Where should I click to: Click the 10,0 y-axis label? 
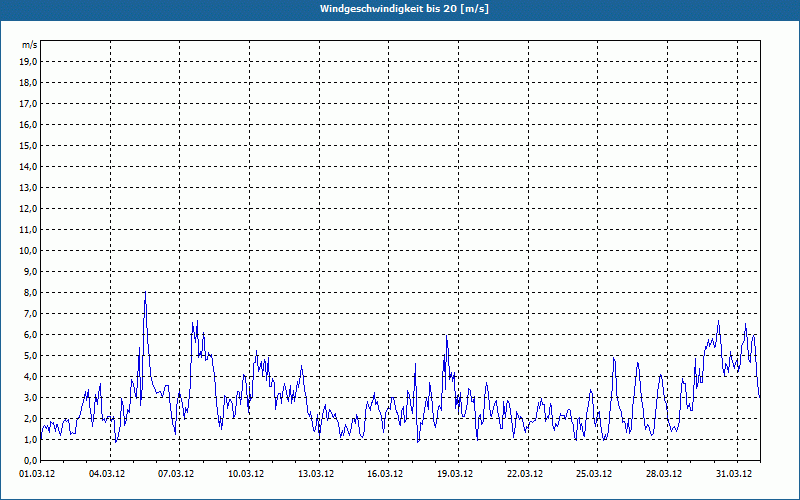pos(28,251)
